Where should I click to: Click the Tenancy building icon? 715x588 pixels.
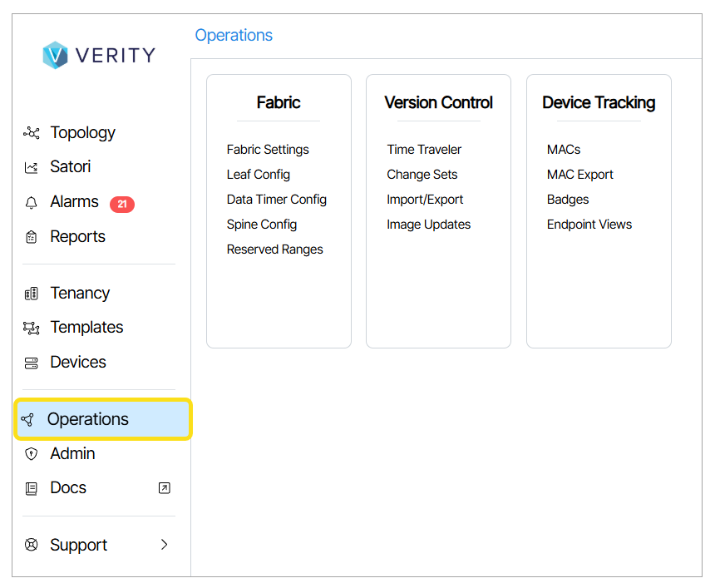click(32, 294)
